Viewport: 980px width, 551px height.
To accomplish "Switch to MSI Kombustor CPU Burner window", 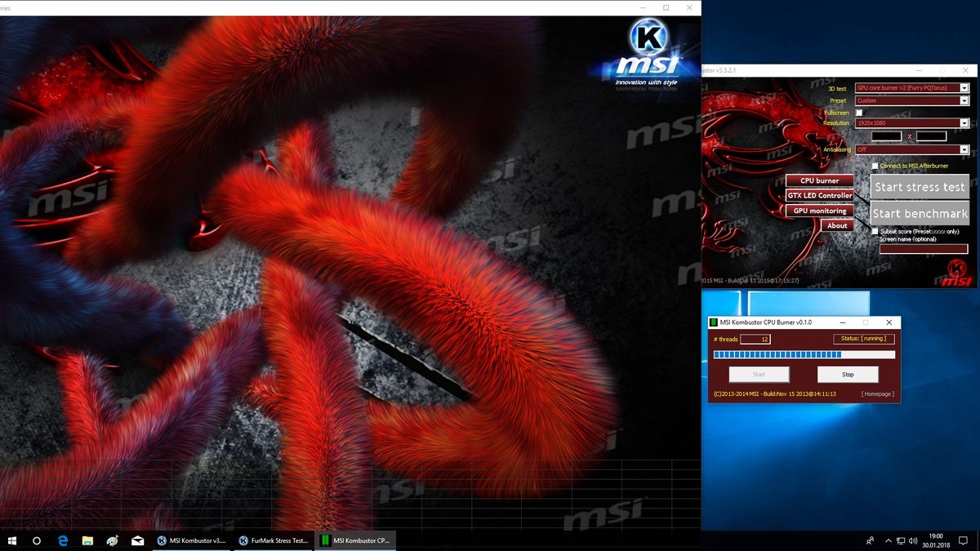I will click(x=356, y=540).
